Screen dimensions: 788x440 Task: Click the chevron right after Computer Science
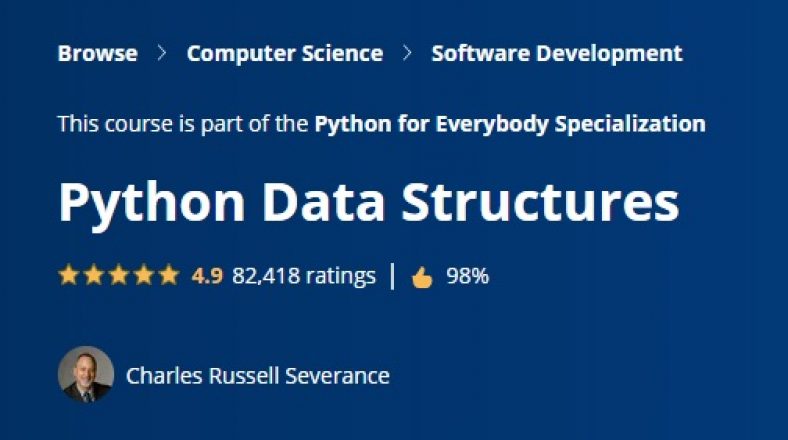(x=407, y=54)
